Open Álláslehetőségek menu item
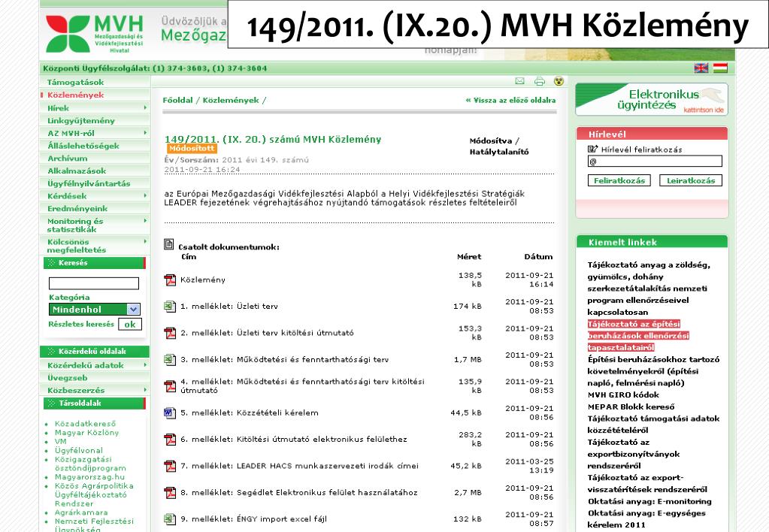 [83, 146]
